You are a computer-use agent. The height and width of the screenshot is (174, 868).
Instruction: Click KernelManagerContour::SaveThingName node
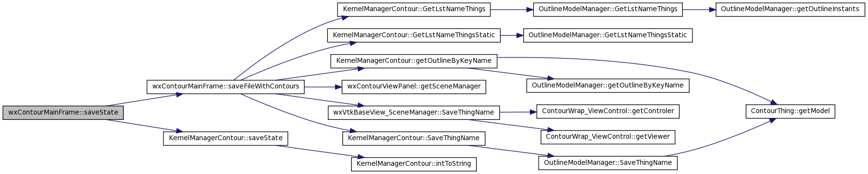[x=414, y=138]
